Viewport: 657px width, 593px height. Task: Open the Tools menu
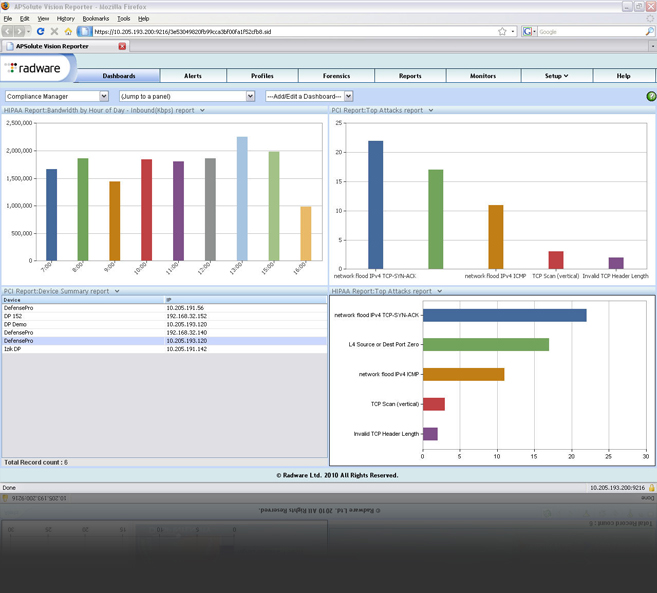[x=124, y=18]
